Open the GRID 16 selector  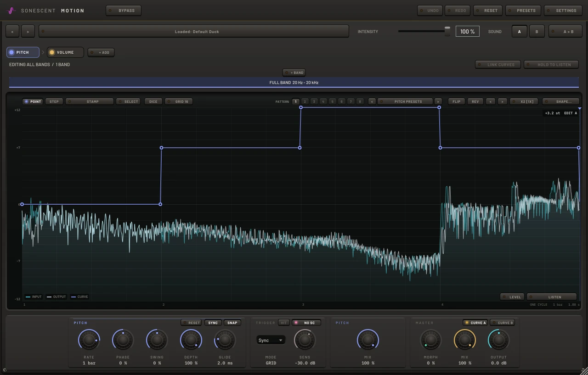point(179,101)
